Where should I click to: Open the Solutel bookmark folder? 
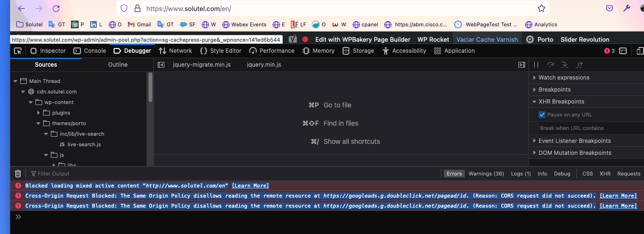30,24
